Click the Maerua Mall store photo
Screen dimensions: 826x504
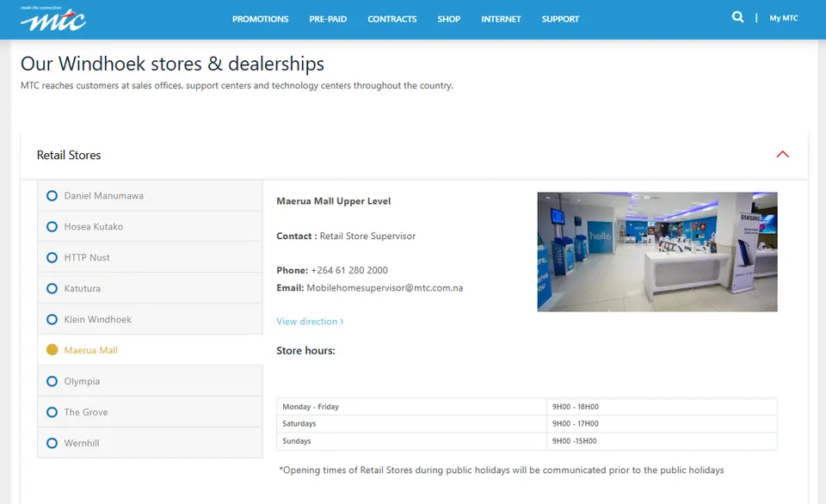coord(656,252)
